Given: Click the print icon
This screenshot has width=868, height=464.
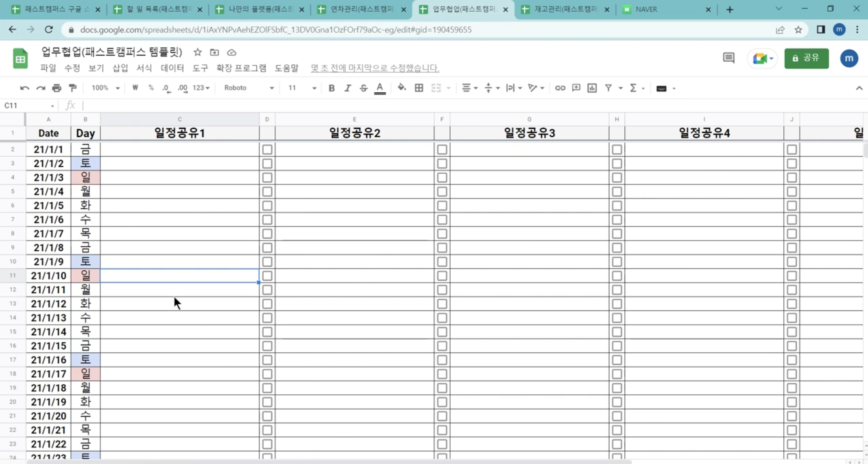Looking at the screenshot, I should point(57,88).
